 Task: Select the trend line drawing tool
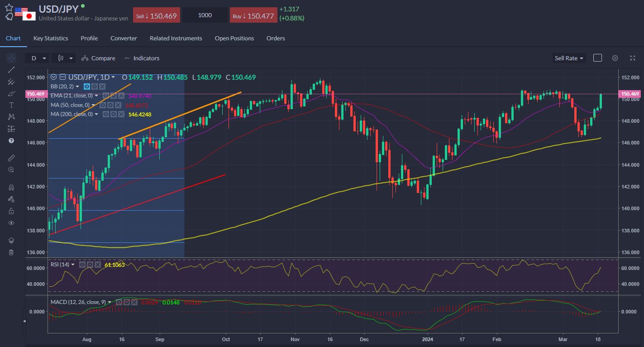click(11, 70)
